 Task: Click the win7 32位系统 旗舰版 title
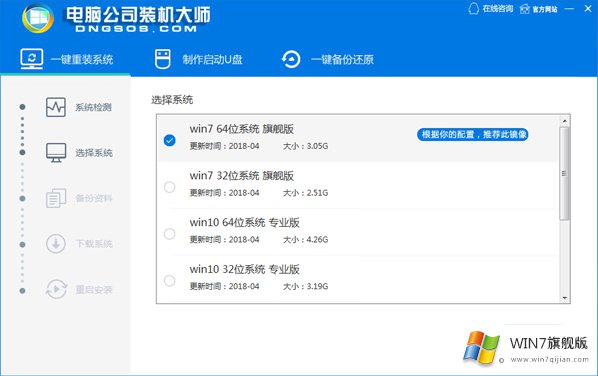tap(242, 176)
